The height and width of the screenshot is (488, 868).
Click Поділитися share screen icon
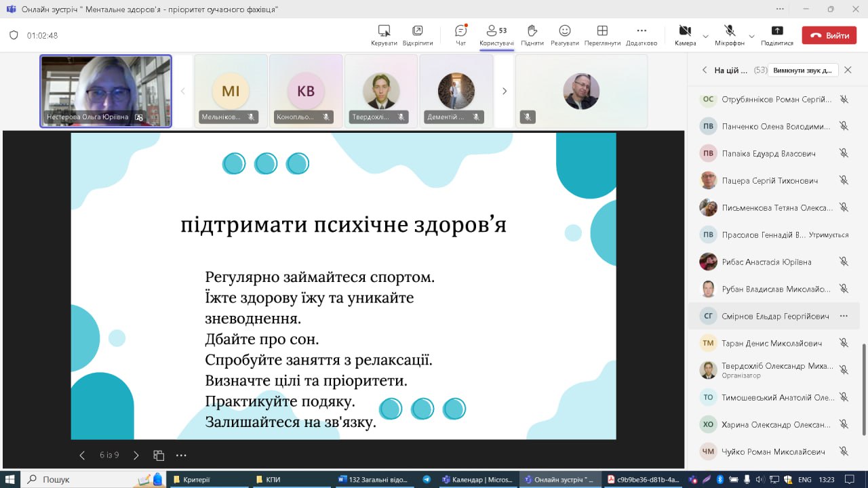click(777, 35)
